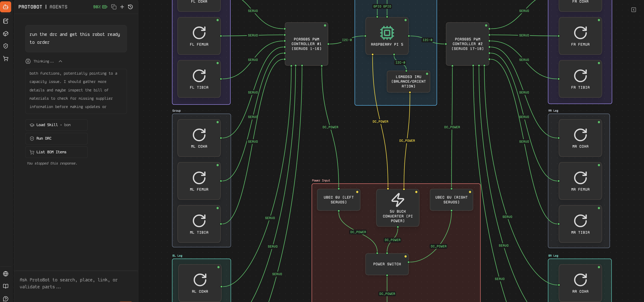Open the Load Skill bom step

coord(56,125)
